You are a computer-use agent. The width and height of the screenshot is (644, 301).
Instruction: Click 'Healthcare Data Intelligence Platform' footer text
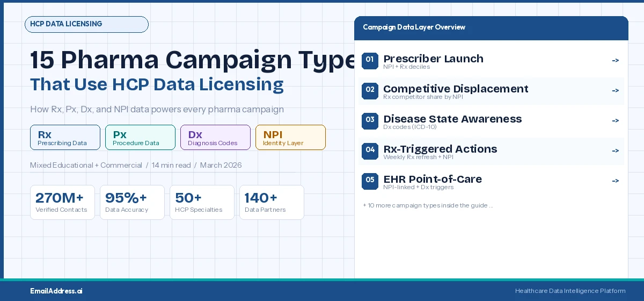[570, 291]
